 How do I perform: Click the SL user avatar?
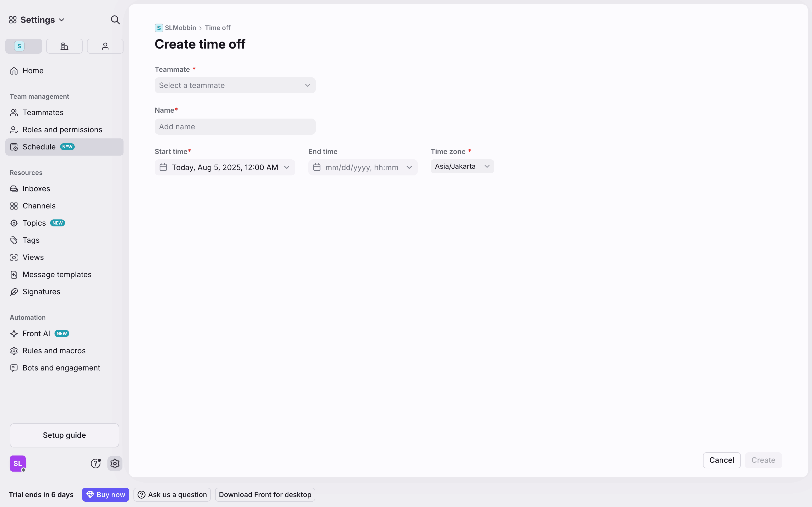(x=17, y=464)
